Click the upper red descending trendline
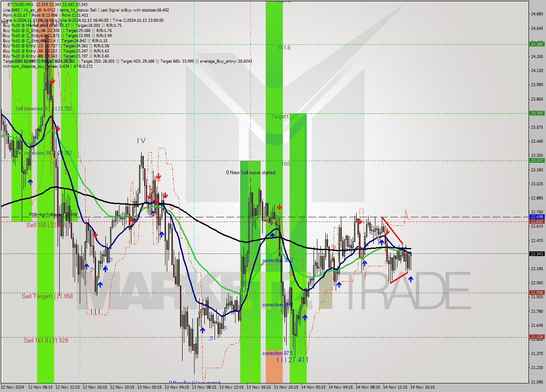This screenshot has width=546, height=392. click(392, 231)
